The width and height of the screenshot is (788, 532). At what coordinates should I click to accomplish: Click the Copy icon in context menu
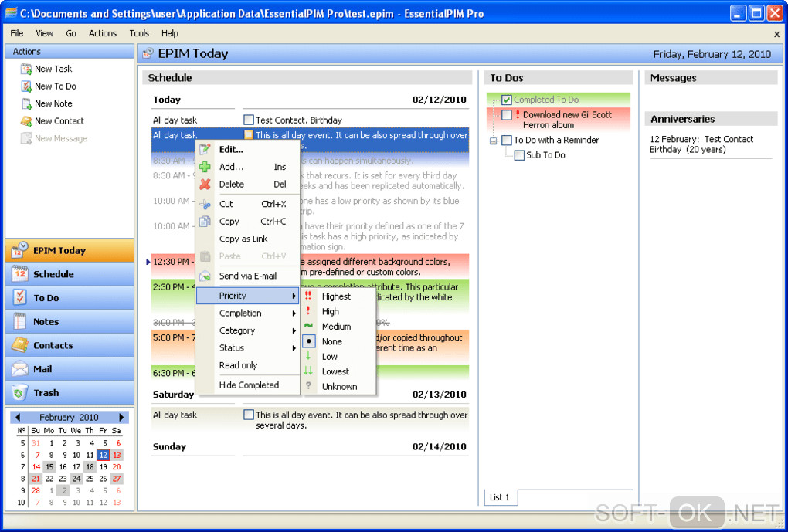[x=205, y=222]
